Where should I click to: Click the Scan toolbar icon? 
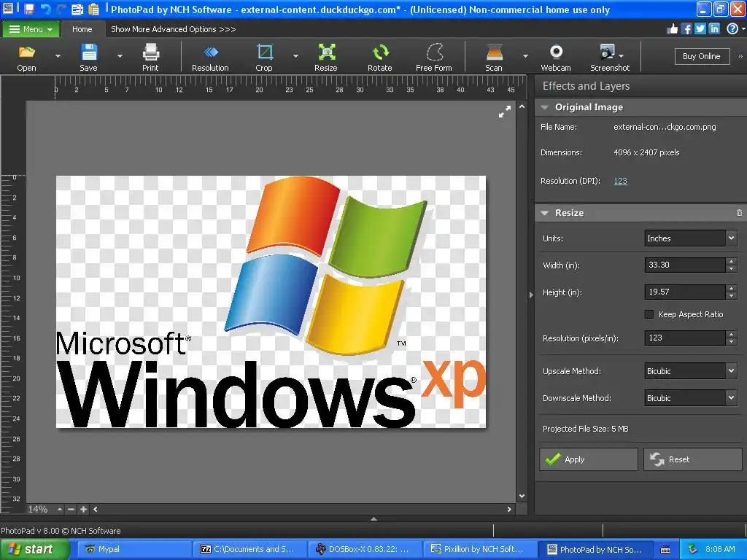tap(494, 57)
